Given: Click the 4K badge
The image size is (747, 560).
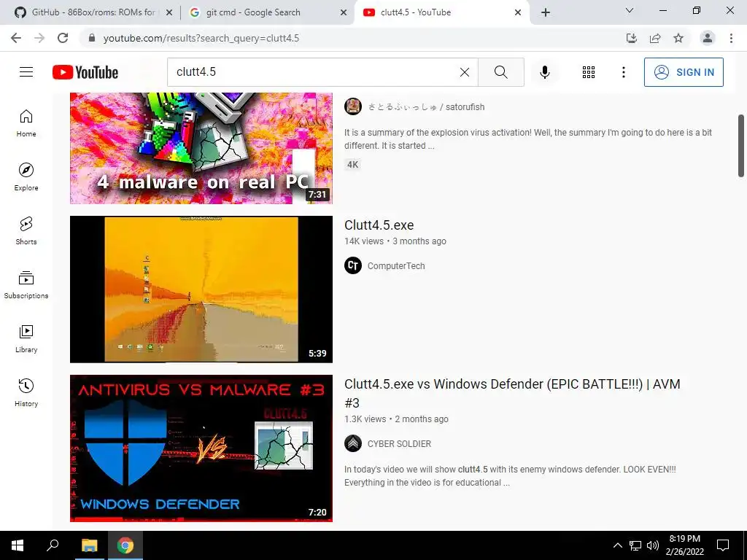Looking at the screenshot, I should tap(352, 164).
